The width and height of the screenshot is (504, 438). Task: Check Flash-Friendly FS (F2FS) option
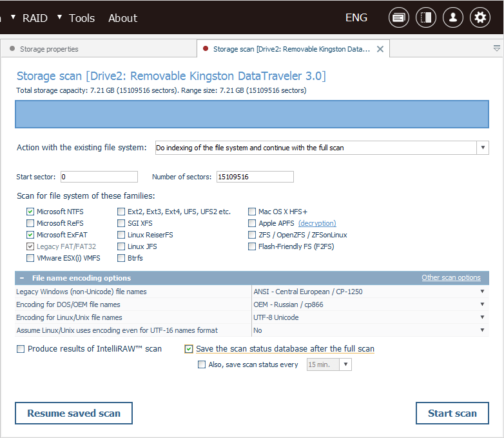click(x=252, y=246)
